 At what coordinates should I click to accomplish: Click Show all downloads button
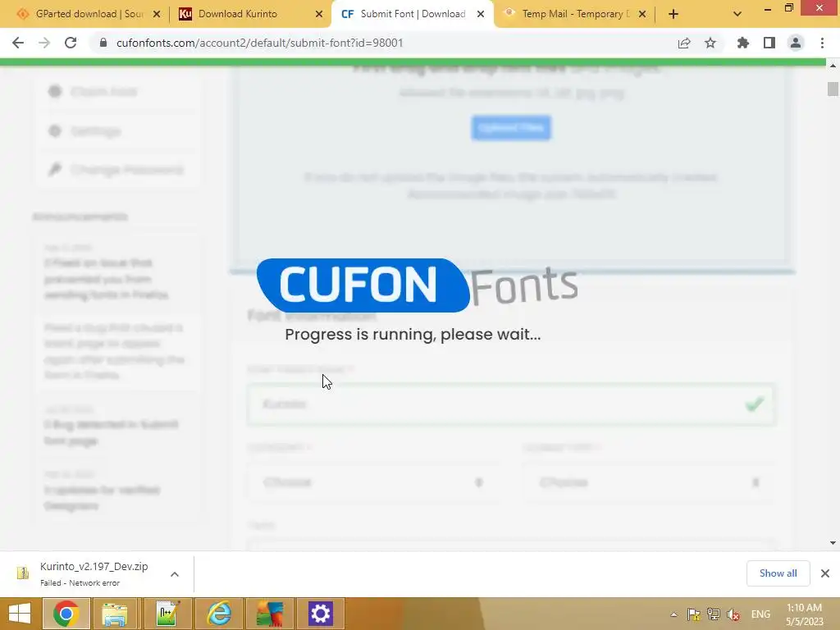tap(778, 573)
